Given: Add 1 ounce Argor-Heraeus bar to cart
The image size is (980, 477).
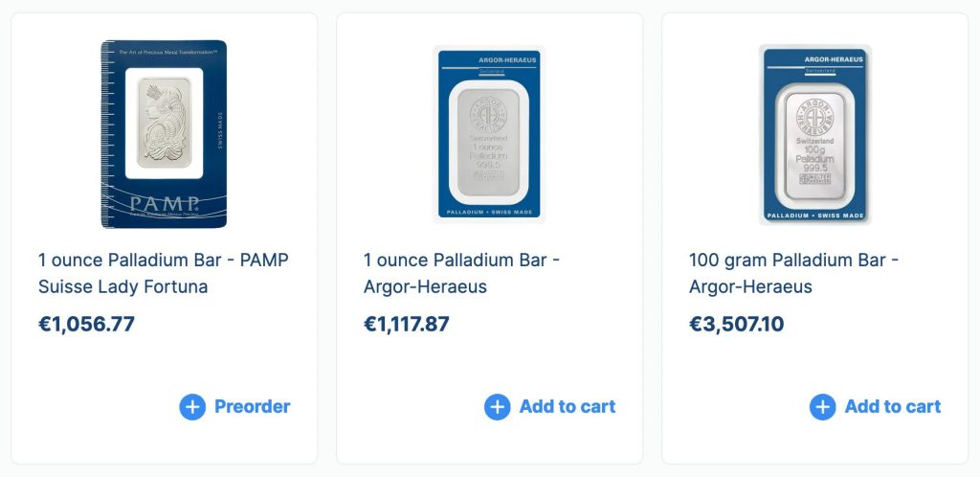Looking at the screenshot, I should (567, 407).
